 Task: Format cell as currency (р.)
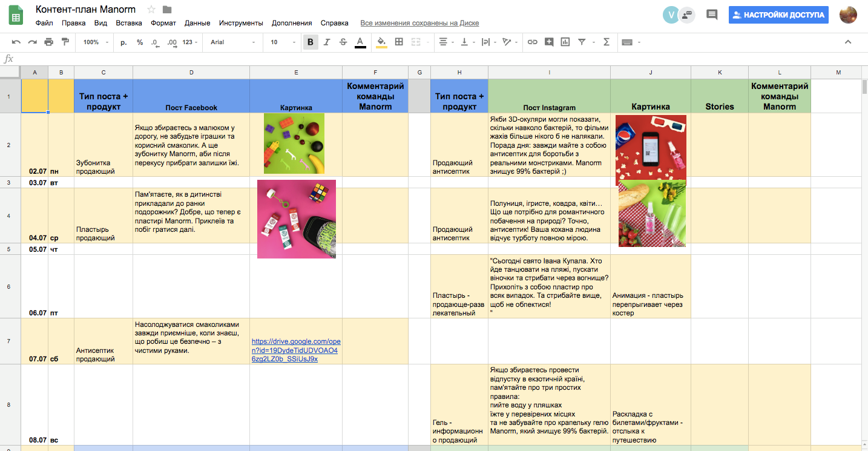124,42
